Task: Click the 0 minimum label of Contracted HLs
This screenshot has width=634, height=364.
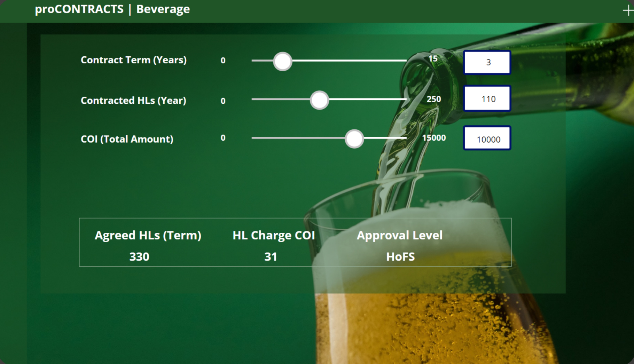Action: tap(223, 101)
